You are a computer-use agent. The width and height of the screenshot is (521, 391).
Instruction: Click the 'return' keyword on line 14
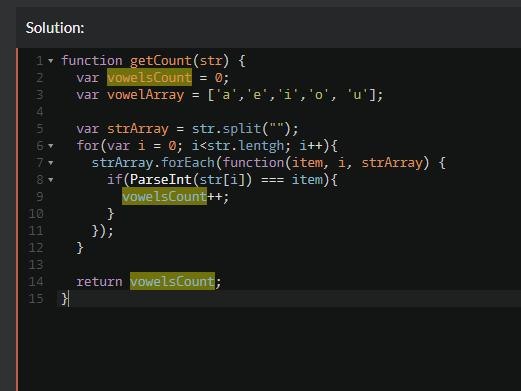[x=99, y=282]
